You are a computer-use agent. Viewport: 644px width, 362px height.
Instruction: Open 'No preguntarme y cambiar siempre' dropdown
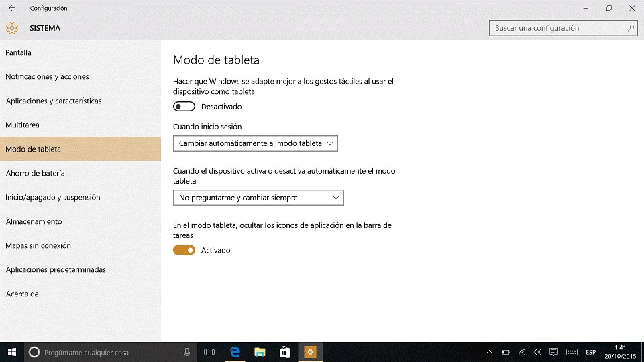pyautogui.click(x=258, y=198)
